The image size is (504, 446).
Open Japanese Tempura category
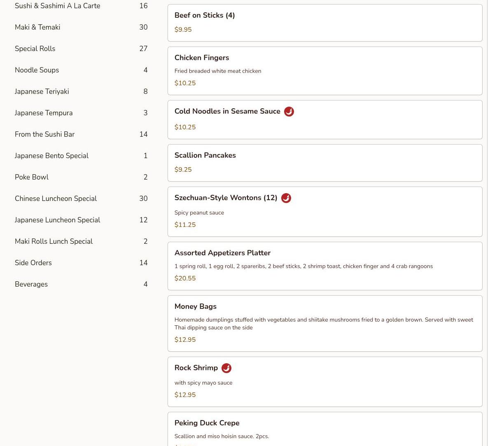[x=81, y=113]
